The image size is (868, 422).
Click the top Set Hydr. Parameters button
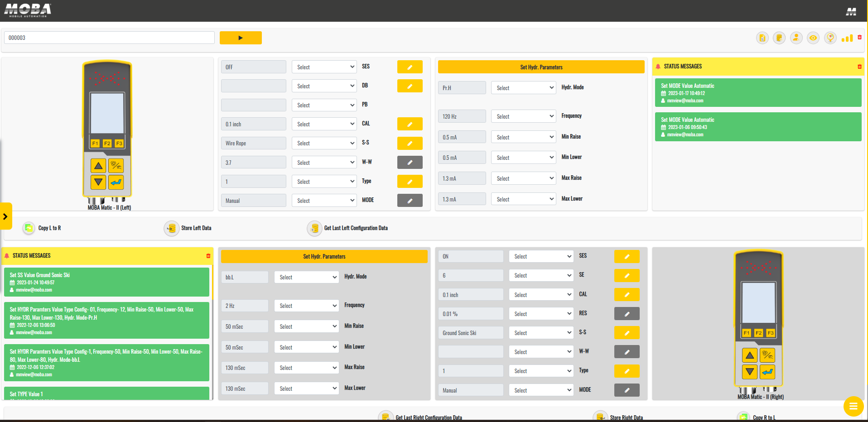(x=541, y=67)
